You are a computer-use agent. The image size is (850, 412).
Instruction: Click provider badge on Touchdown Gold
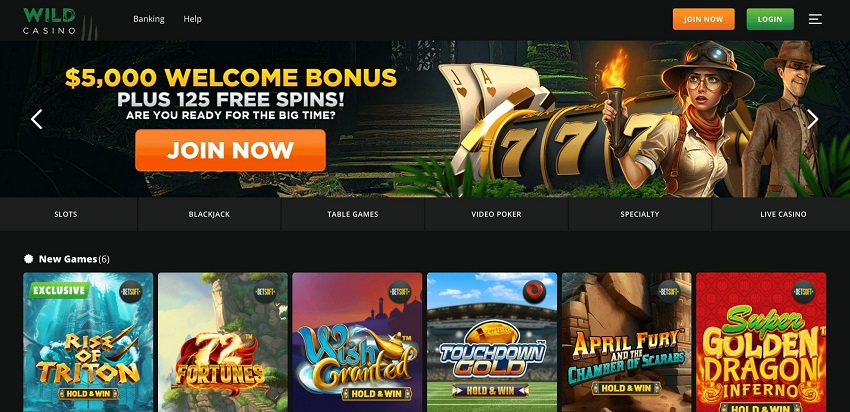(534, 292)
